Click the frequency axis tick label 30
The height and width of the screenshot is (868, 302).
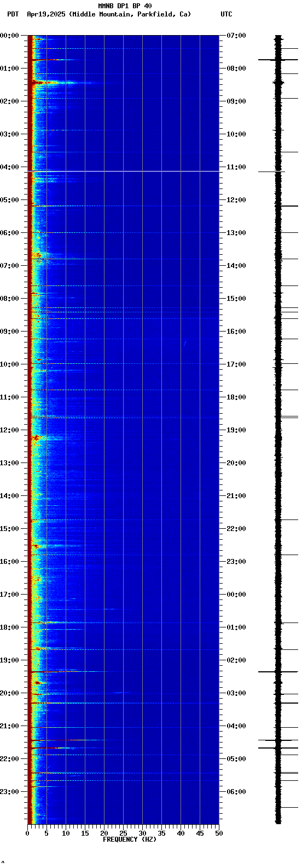142,833
